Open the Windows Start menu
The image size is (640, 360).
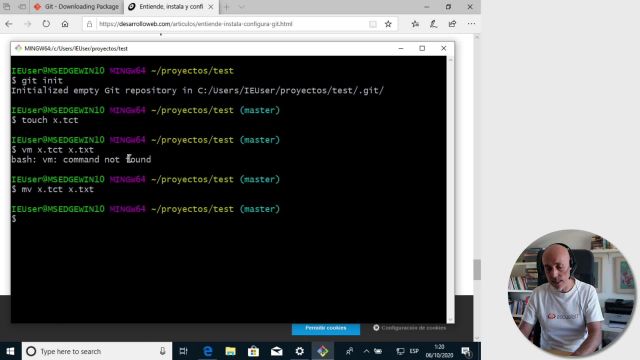pyautogui.click(x=11, y=351)
